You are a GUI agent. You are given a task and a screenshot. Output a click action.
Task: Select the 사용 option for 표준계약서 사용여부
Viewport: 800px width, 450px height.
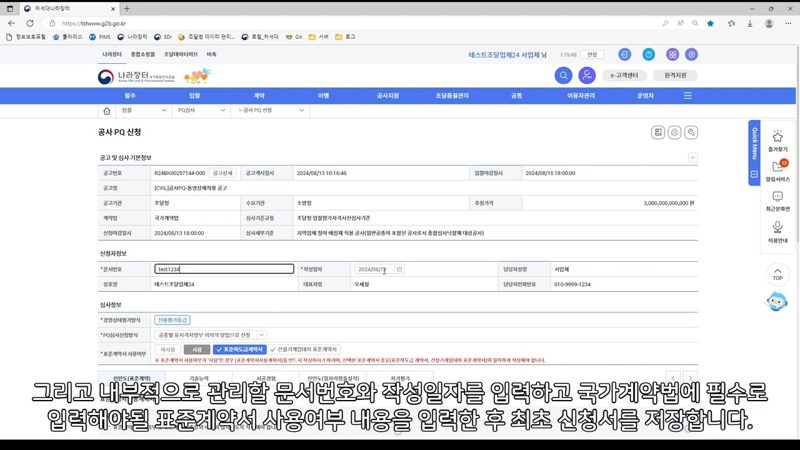(197, 349)
